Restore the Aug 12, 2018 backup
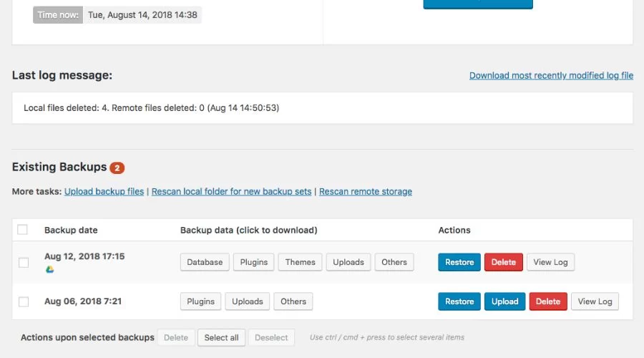The image size is (644, 358). point(459,262)
